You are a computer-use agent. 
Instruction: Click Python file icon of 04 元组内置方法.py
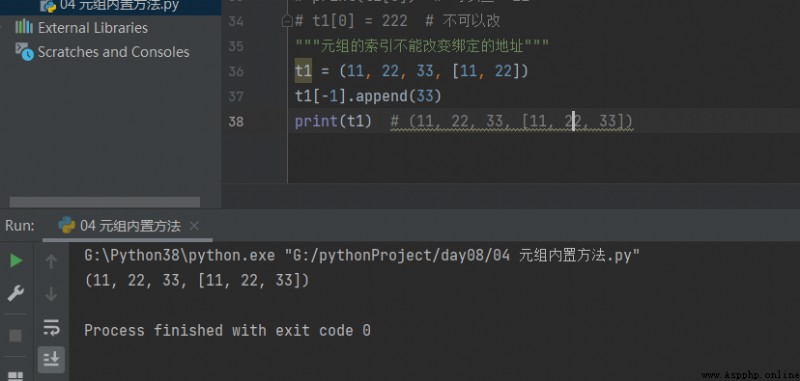coord(48,6)
